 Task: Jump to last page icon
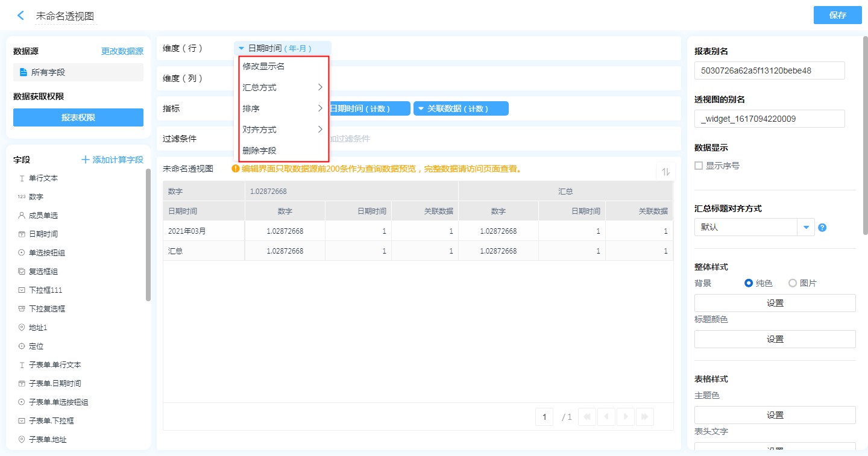coord(645,416)
